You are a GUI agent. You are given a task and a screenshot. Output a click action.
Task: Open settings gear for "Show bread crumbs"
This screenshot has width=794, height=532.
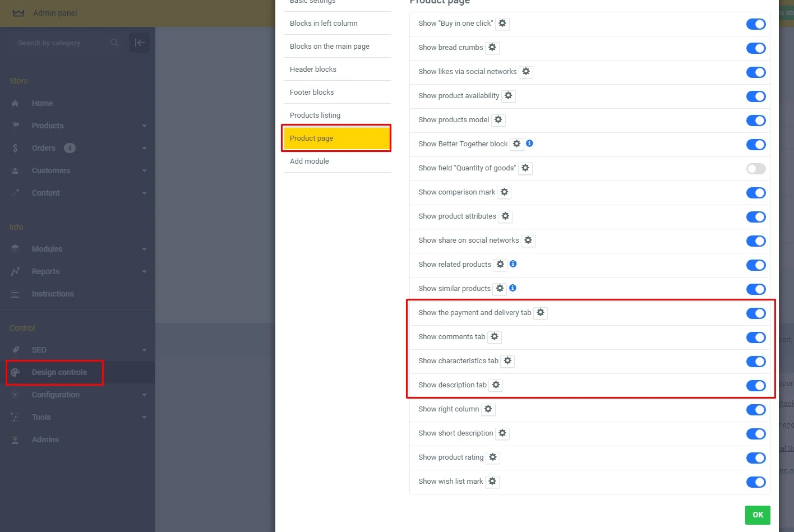(492, 48)
